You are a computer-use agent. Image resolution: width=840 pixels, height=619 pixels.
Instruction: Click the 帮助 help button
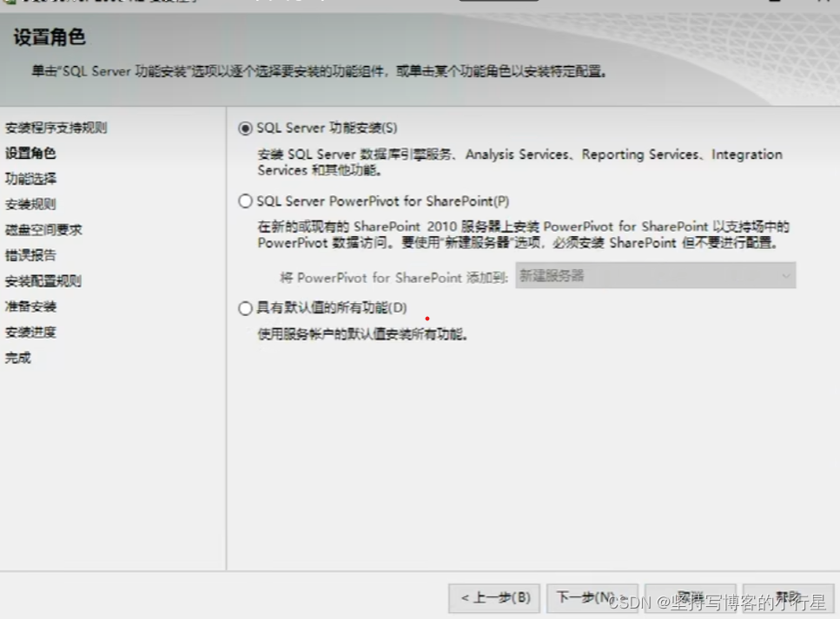(788, 597)
